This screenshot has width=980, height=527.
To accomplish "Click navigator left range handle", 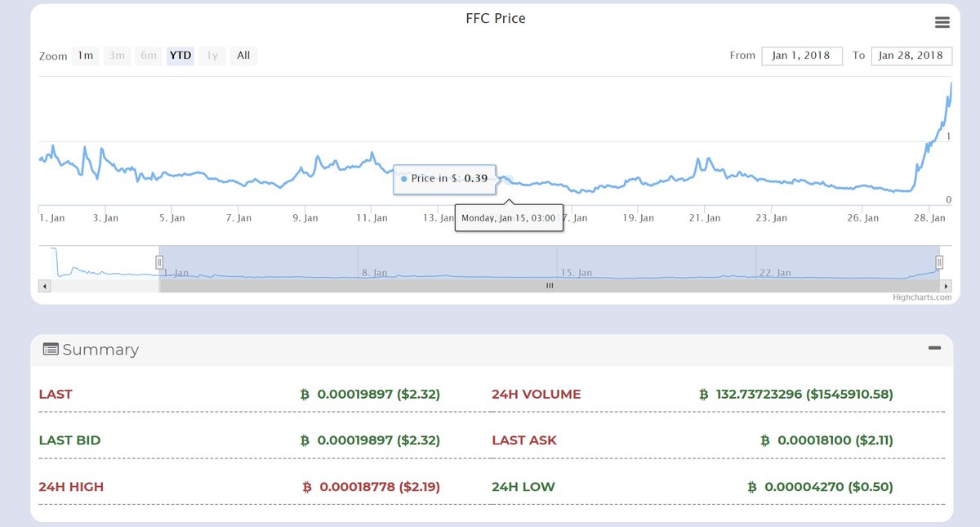I will click(159, 261).
